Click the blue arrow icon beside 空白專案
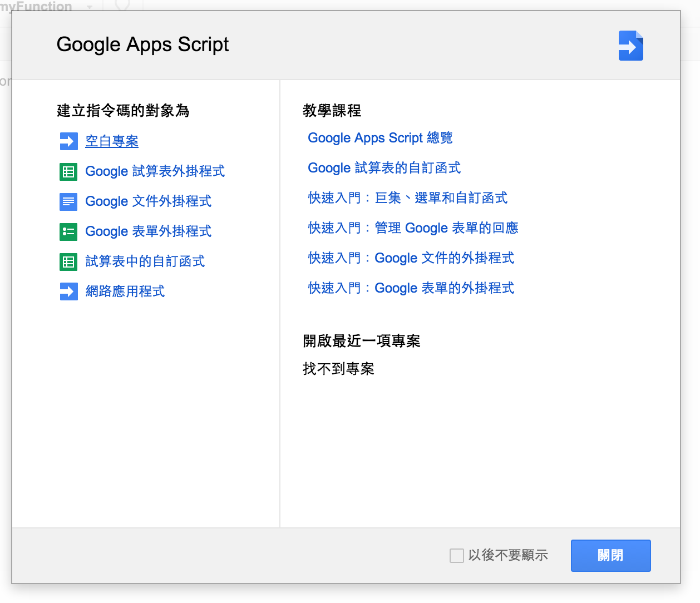 (68, 141)
